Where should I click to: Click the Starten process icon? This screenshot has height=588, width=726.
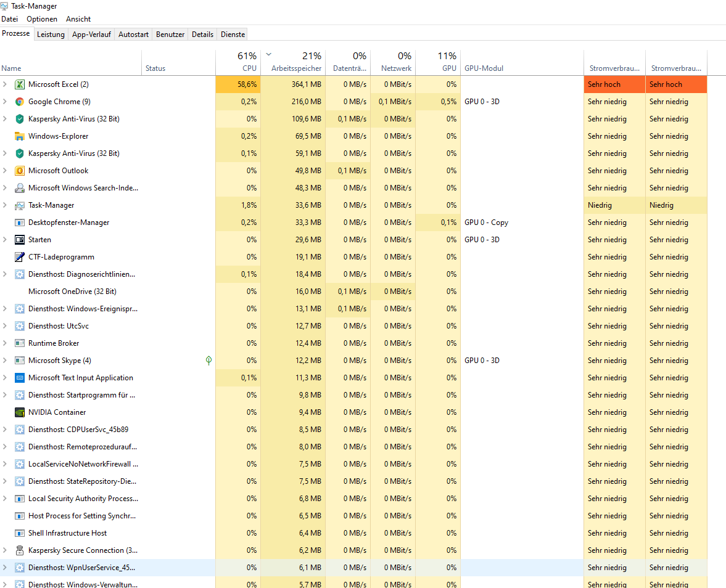tap(20, 240)
